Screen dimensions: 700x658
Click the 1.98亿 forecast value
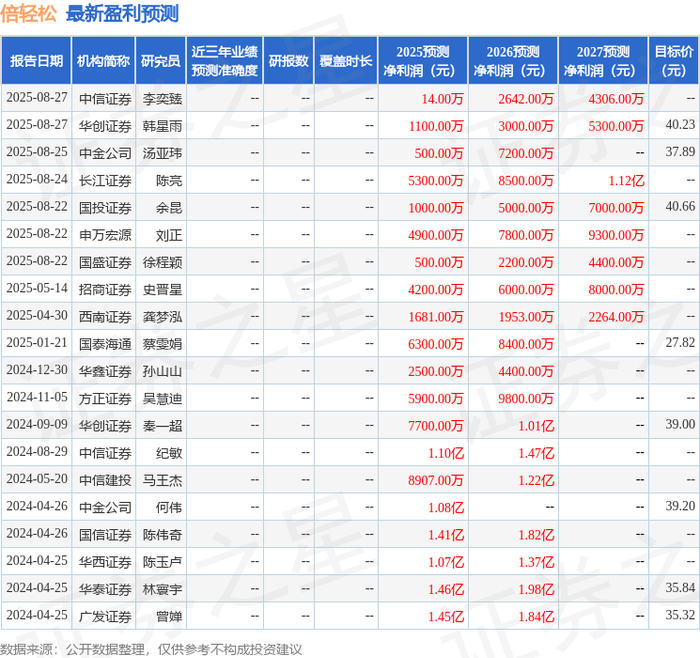pyautogui.click(x=536, y=589)
